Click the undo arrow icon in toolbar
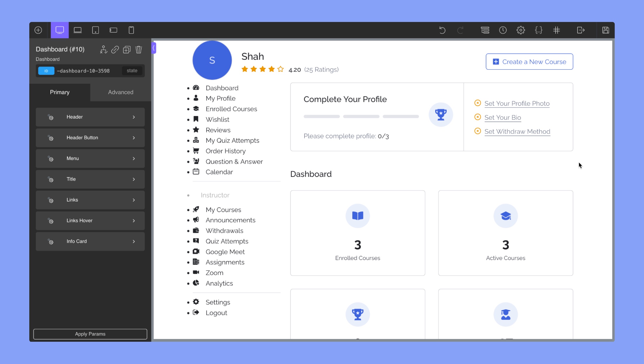The width and height of the screenshot is (644, 364). click(442, 30)
